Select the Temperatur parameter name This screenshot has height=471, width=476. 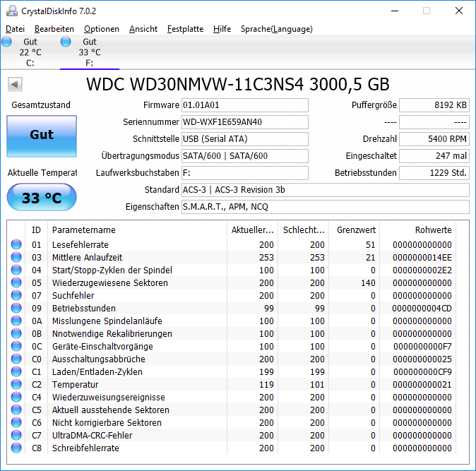76,385
